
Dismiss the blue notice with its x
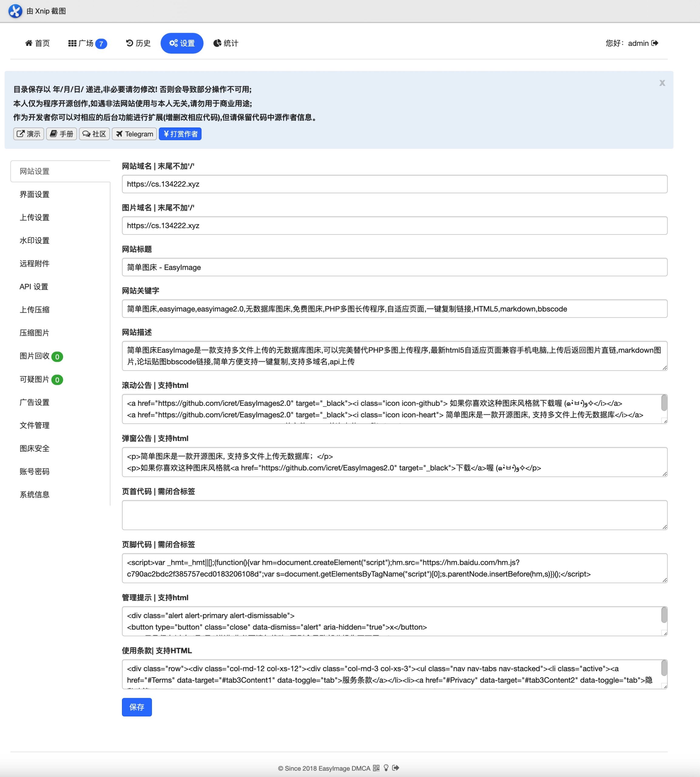pos(662,83)
